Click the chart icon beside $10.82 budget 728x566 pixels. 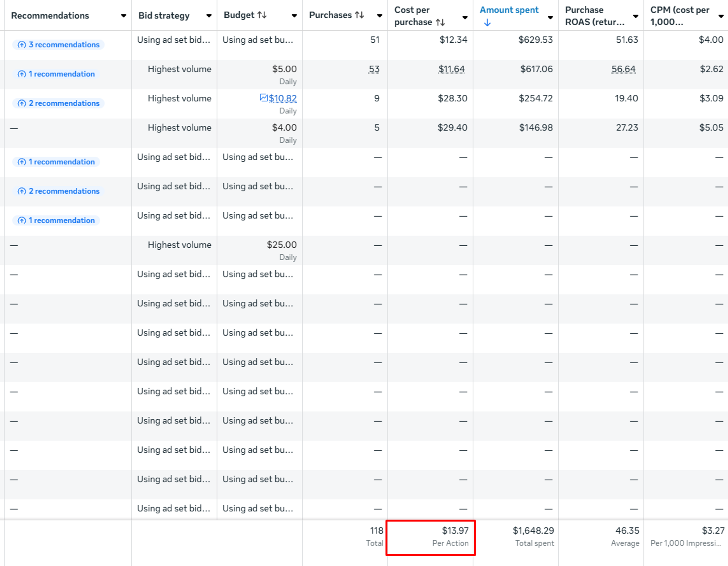[x=263, y=98]
